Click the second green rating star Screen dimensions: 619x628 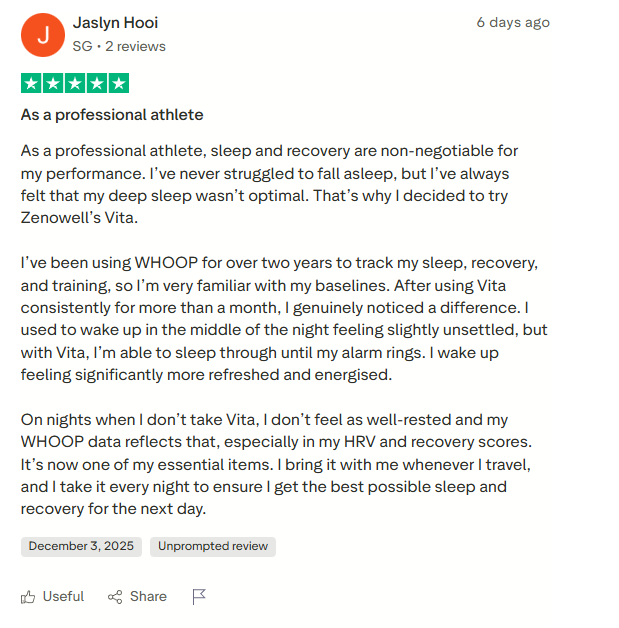click(x=53, y=83)
